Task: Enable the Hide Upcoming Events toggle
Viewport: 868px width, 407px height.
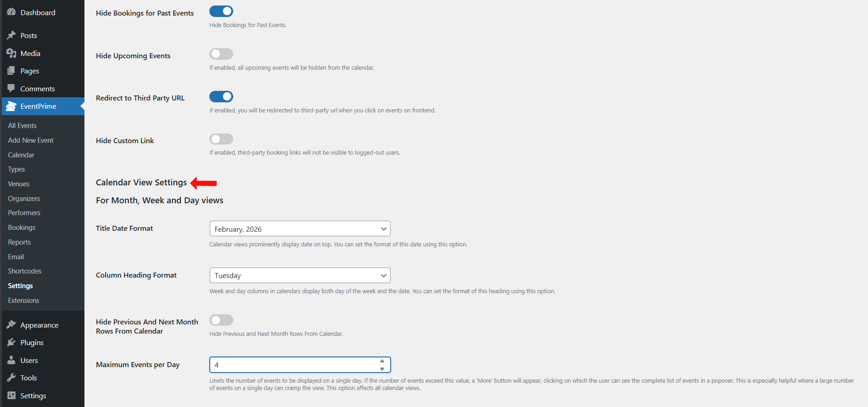Action: coord(221,54)
